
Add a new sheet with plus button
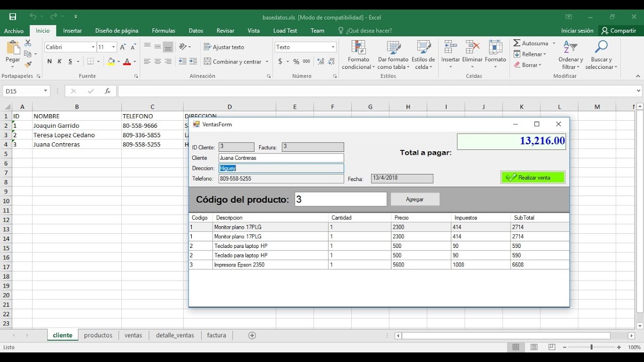click(x=252, y=335)
